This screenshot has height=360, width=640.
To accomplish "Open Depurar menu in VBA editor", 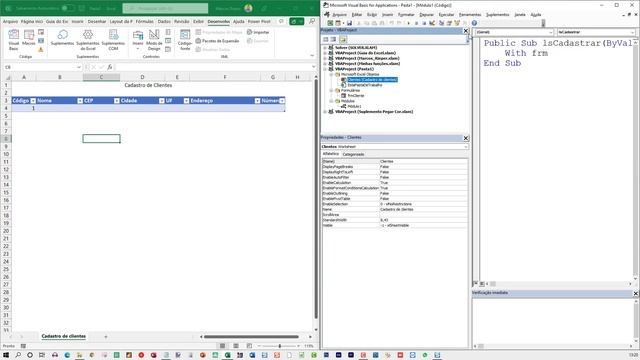I will pos(427,15).
